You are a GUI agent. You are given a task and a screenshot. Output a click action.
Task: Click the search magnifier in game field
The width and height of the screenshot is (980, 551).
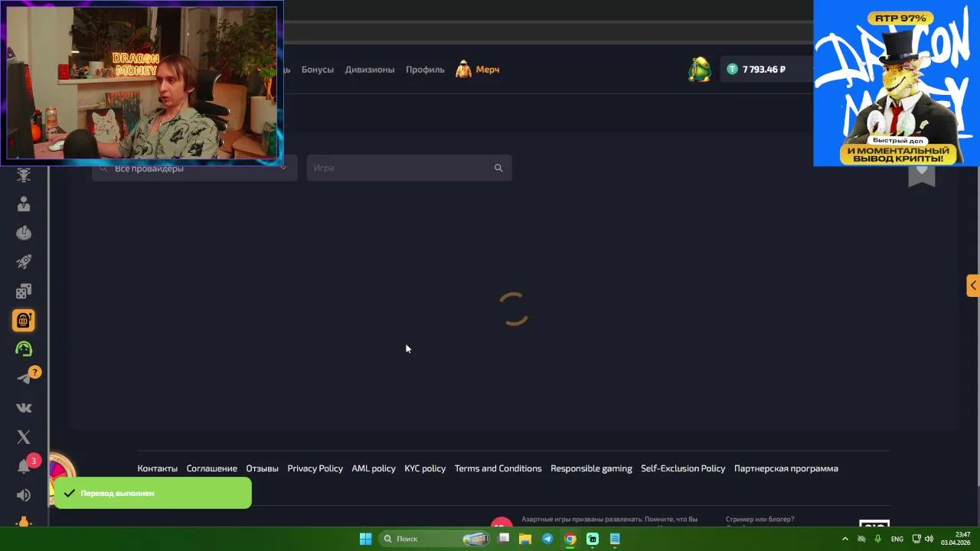tap(498, 168)
